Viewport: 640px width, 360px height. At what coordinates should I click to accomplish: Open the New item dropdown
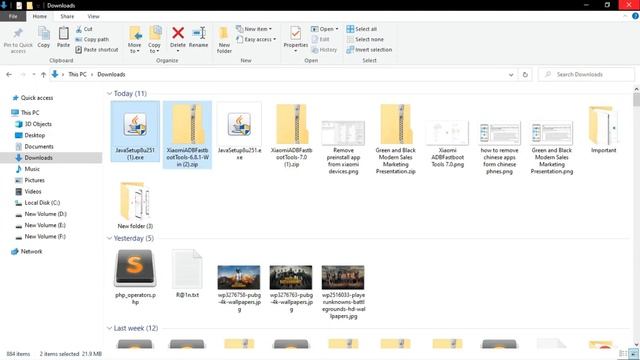(254, 29)
